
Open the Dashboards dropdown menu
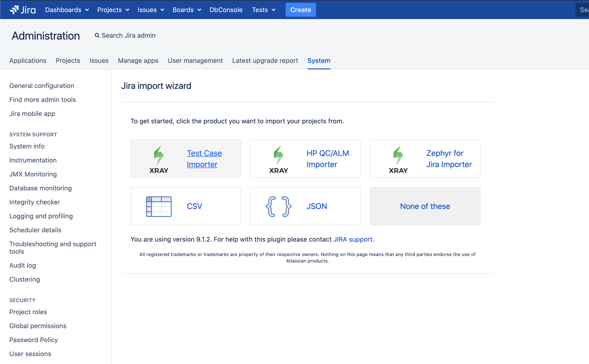tap(67, 10)
